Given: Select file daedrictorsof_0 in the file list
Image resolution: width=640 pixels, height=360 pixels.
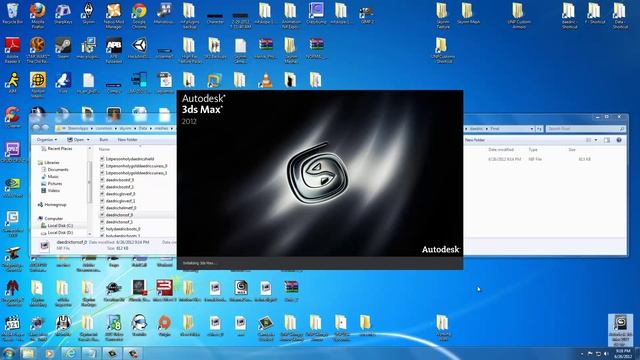Looking at the screenshot, I should pyautogui.click(x=116, y=215).
